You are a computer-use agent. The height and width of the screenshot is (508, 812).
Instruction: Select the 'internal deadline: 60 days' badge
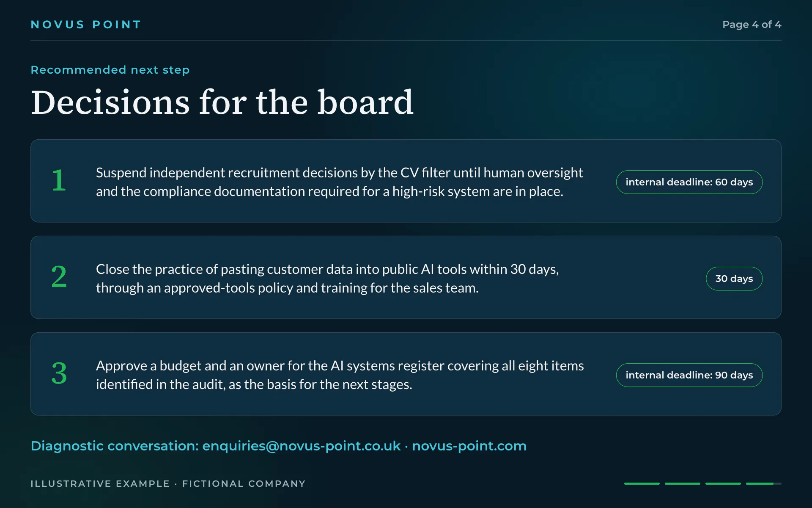tap(689, 182)
